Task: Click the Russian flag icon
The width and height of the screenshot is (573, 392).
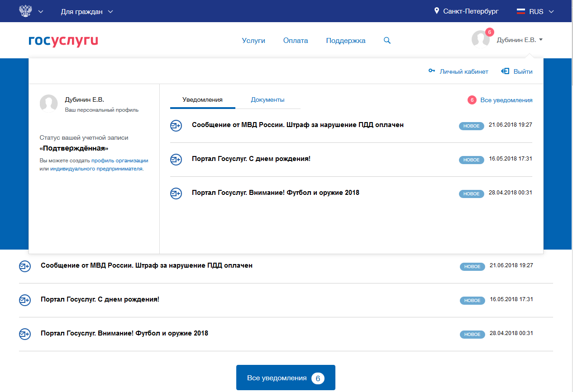Action: [x=521, y=11]
